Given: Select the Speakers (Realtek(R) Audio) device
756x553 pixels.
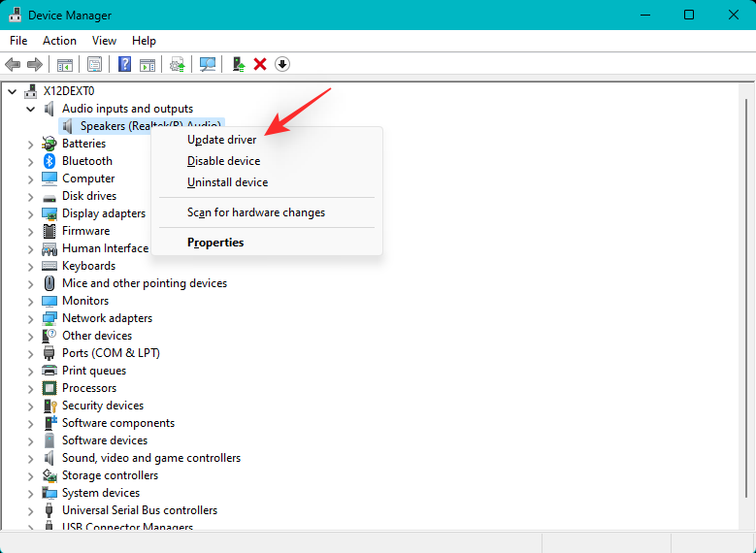Looking at the screenshot, I should click(x=142, y=126).
